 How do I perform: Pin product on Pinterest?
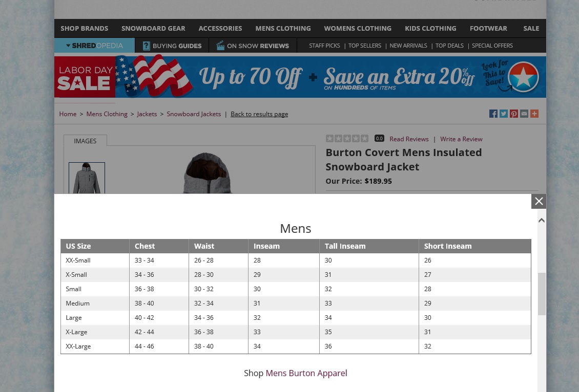tap(513, 114)
